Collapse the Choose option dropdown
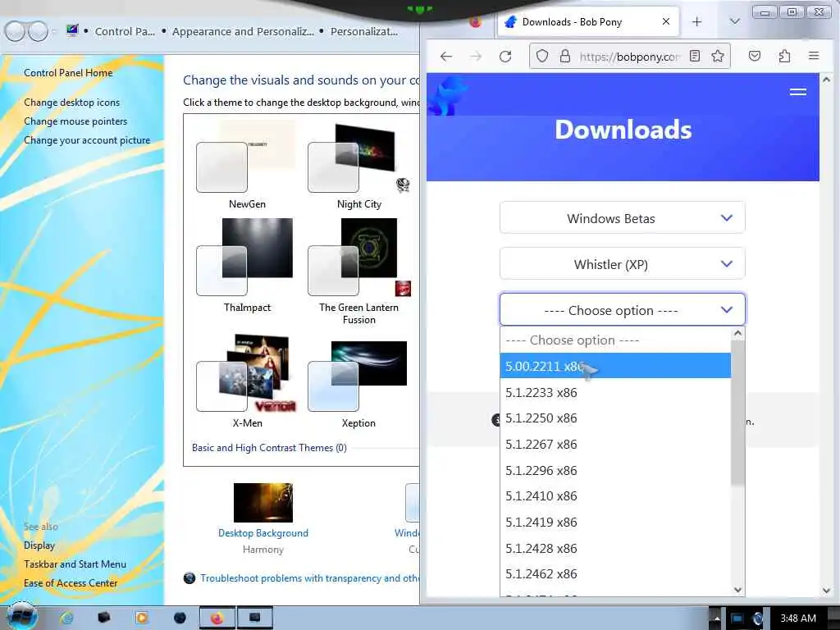Image resolution: width=840 pixels, height=630 pixels. coord(622,310)
